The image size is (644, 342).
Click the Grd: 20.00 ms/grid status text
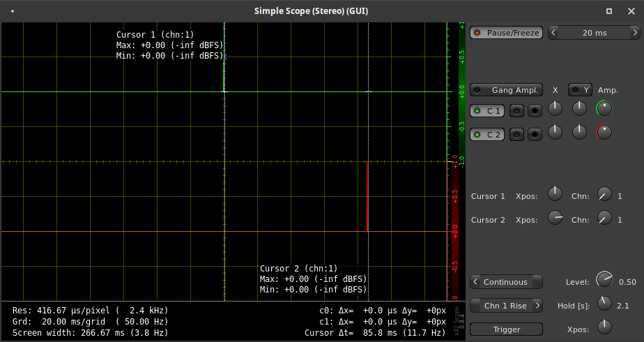click(91, 322)
